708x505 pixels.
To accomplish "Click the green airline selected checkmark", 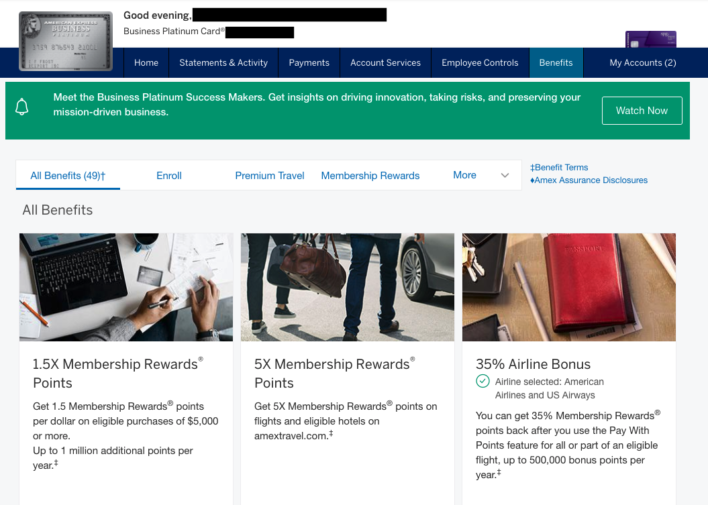I will point(482,381).
